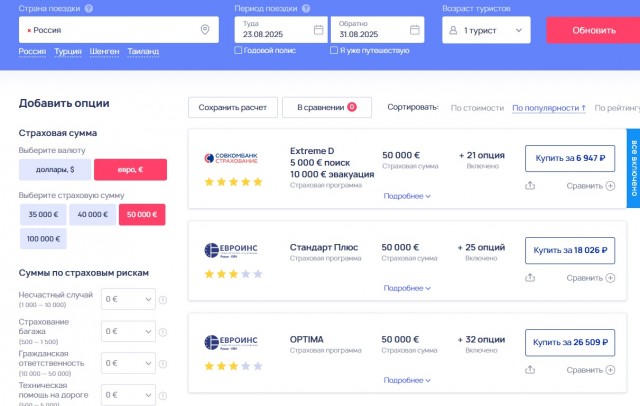
Task: Select доллары, $ currency
Action: (55, 169)
